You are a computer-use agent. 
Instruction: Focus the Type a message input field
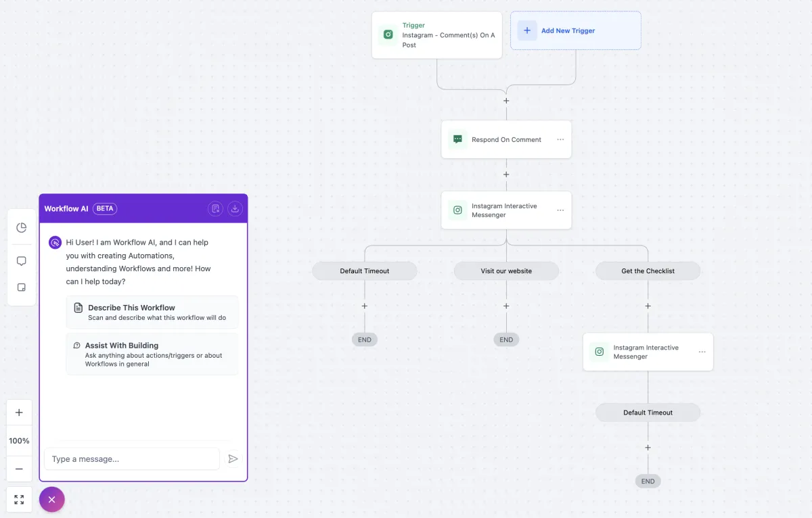tap(132, 458)
